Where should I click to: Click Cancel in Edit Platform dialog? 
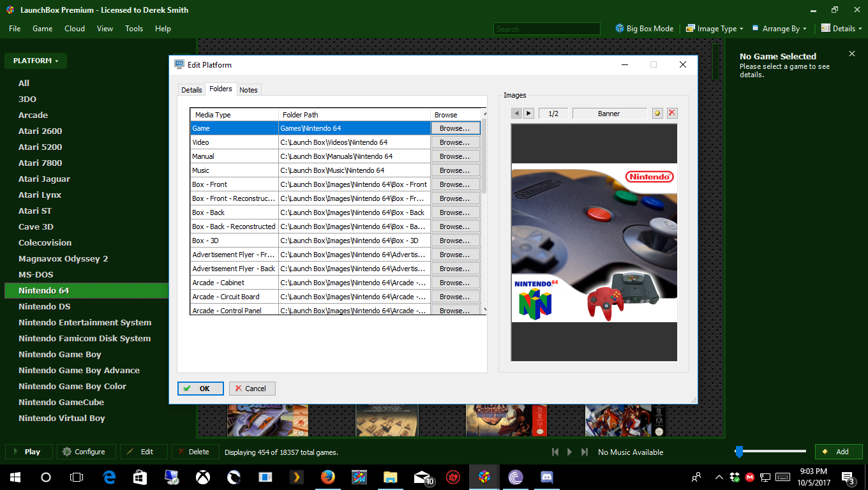[252, 388]
